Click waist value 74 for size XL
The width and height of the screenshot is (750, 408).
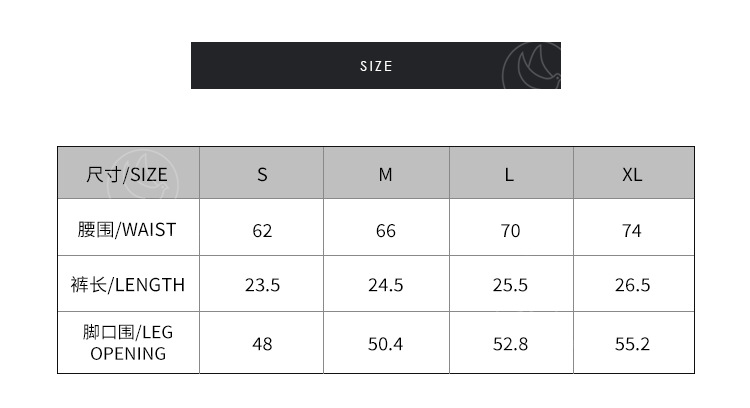click(x=632, y=231)
